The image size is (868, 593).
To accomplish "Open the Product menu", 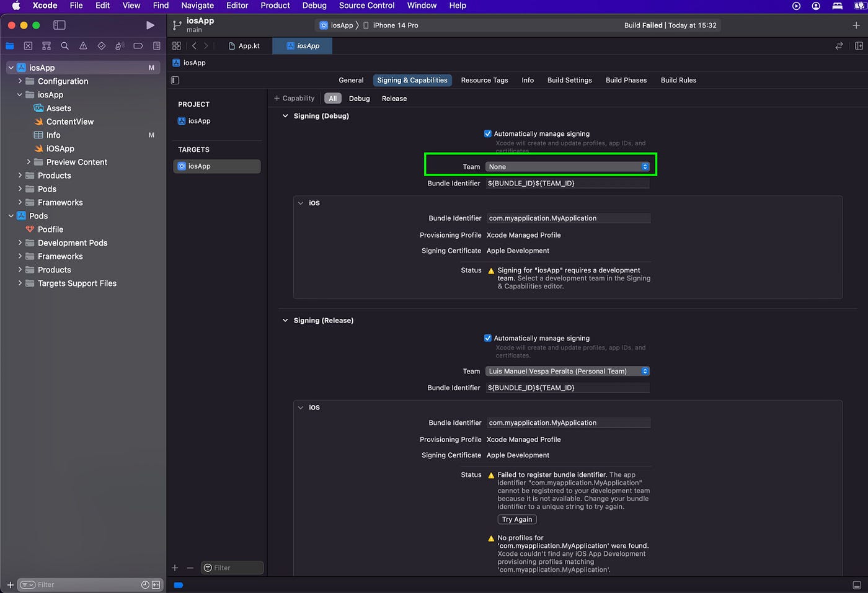I will 275,6.
